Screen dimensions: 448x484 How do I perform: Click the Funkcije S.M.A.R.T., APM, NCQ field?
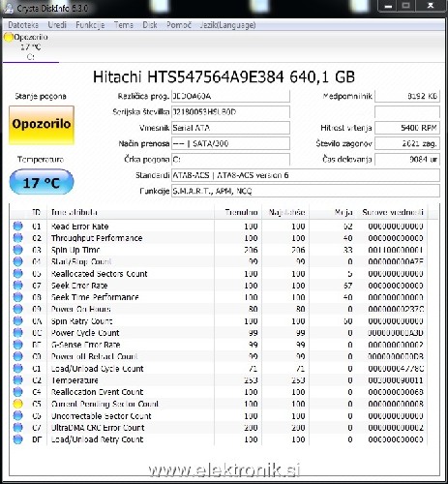(x=306, y=191)
